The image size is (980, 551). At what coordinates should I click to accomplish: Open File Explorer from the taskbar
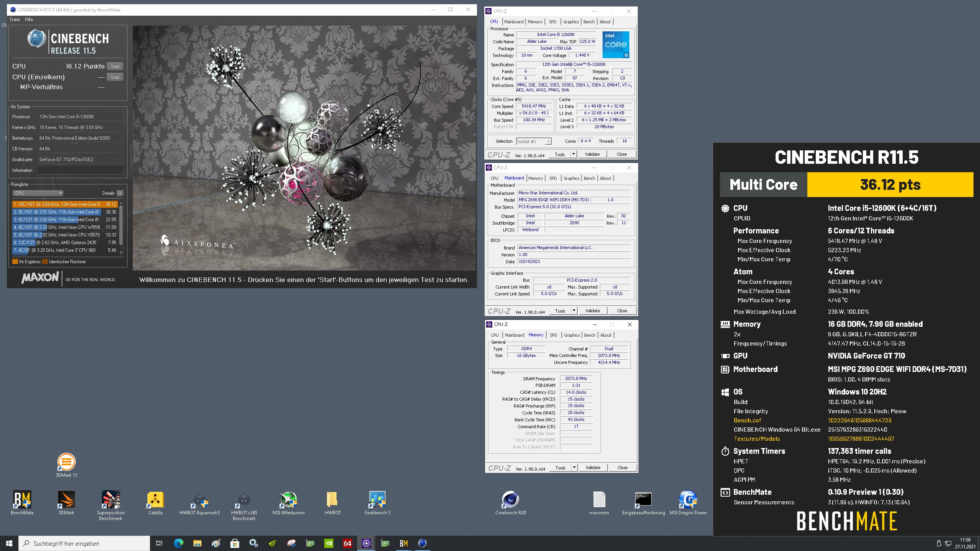[197, 543]
